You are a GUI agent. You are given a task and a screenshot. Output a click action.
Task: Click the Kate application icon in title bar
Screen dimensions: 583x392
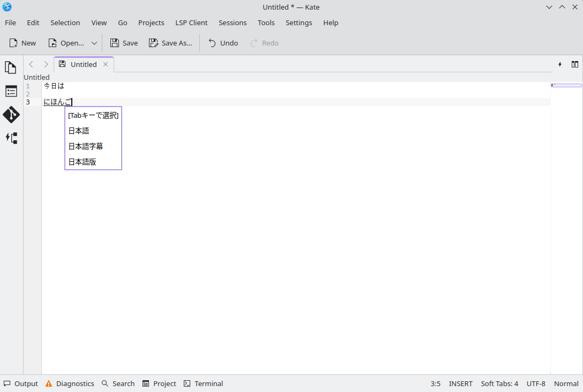(x=7, y=7)
